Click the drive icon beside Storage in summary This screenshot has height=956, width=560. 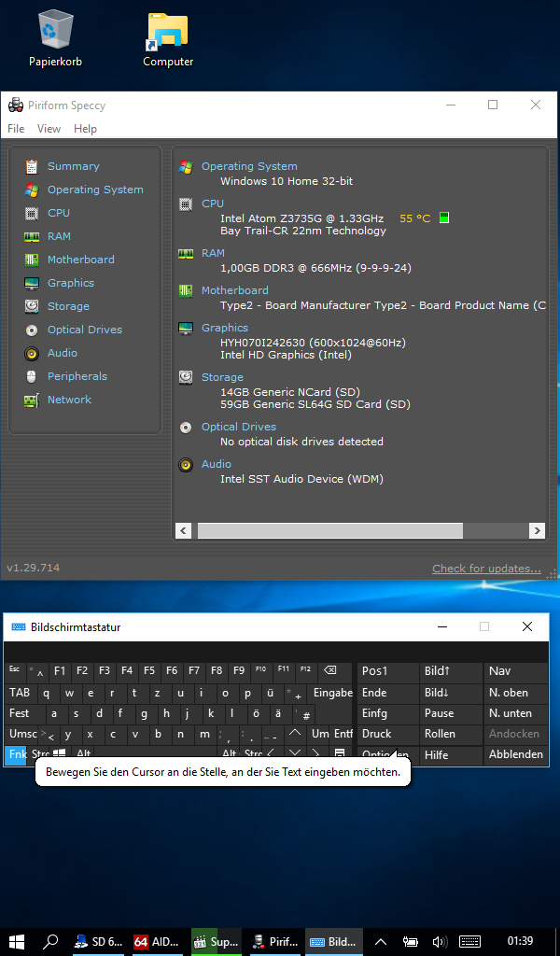186,378
